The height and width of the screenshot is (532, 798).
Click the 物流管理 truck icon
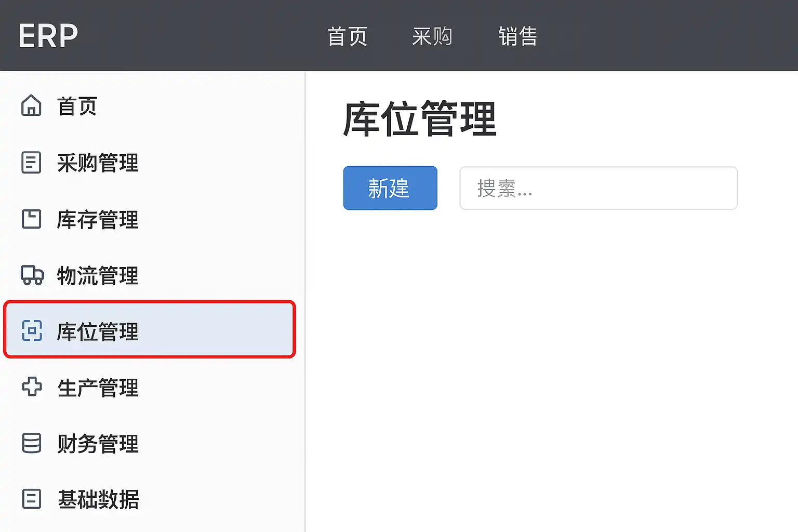click(32, 275)
